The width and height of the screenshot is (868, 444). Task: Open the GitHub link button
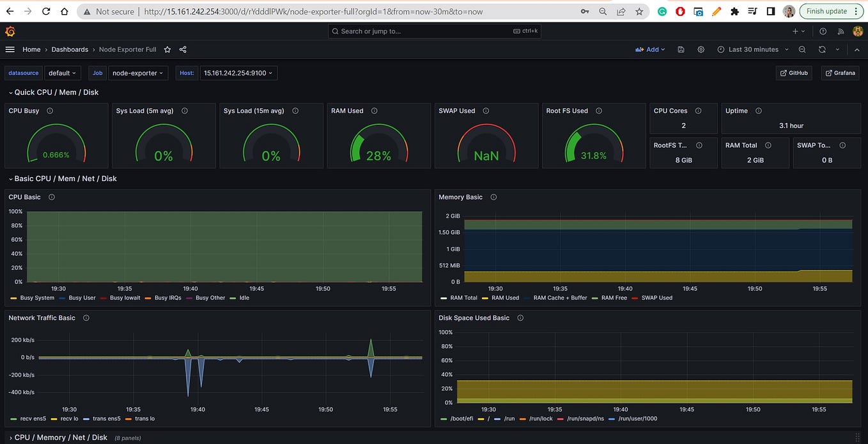[x=794, y=73]
